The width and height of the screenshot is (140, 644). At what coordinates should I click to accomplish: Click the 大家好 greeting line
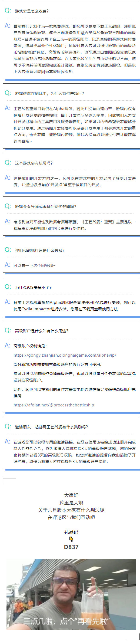71,495
